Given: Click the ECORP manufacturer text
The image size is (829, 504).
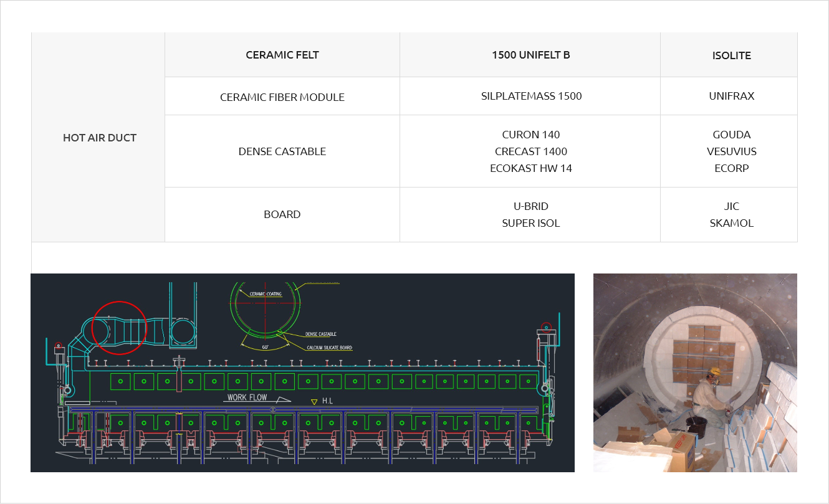Looking at the screenshot, I should (732, 168).
